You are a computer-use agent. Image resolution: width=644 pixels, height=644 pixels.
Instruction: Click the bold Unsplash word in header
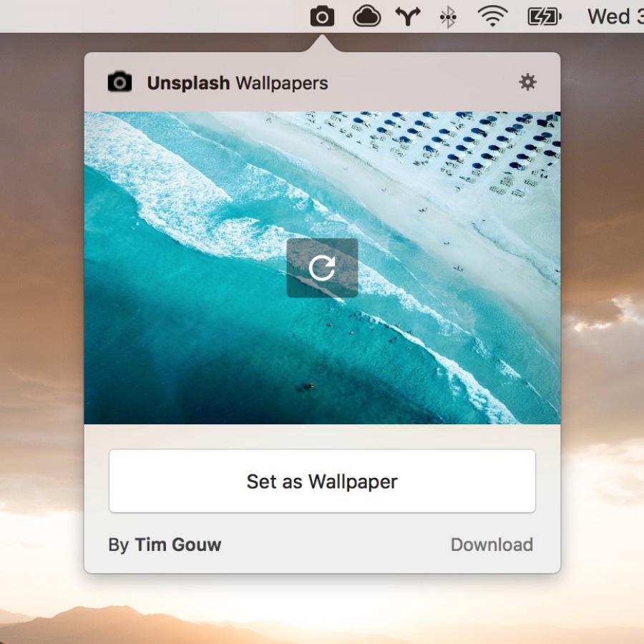point(188,83)
